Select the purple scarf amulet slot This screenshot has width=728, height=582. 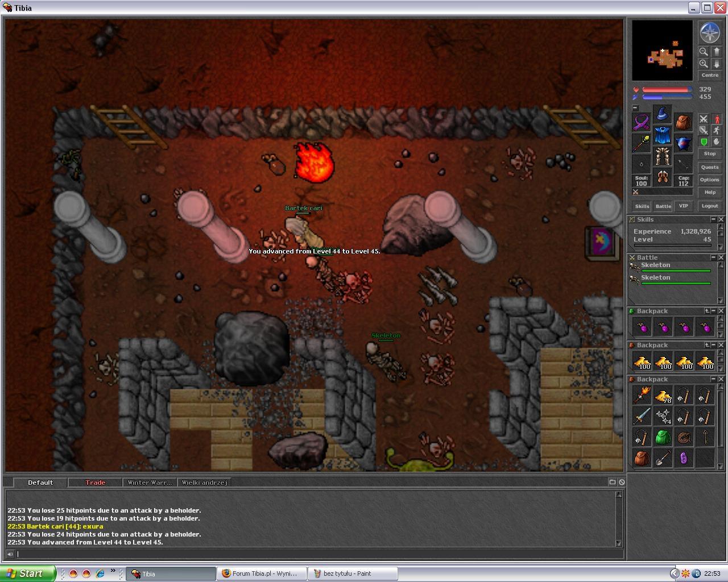click(x=642, y=123)
